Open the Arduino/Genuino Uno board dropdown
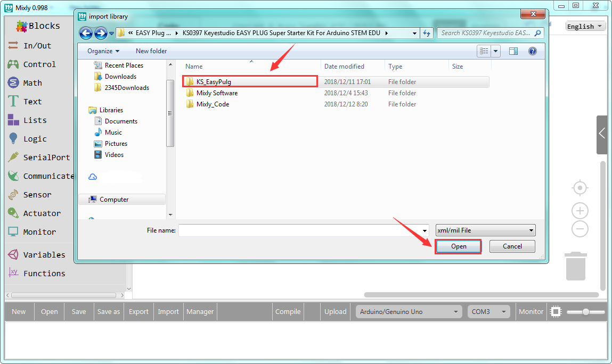Image resolution: width=612 pixels, height=364 pixels. [x=409, y=312]
